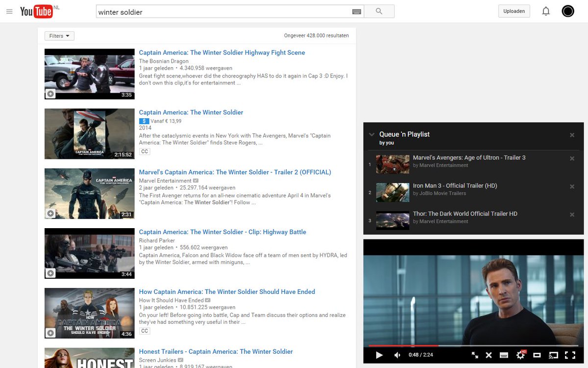Remove Age of Ultron Trailer 3 from queue
This screenshot has height=368, width=588.
(x=572, y=158)
